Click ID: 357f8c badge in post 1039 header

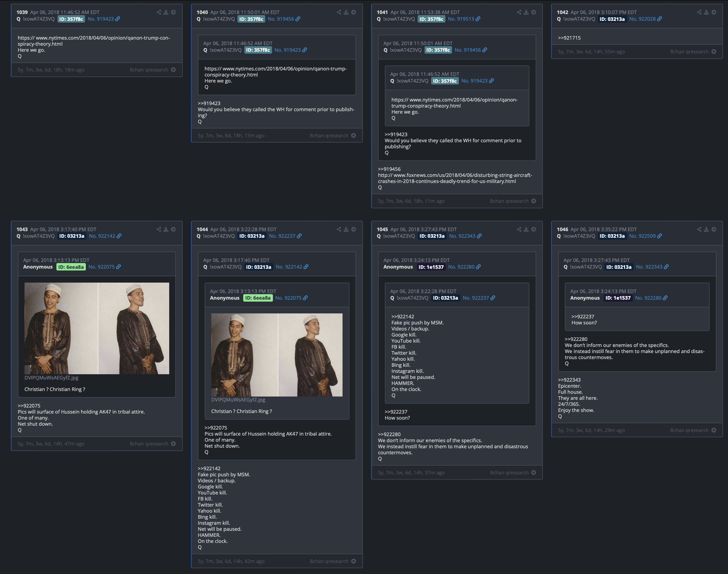point(71,19)
